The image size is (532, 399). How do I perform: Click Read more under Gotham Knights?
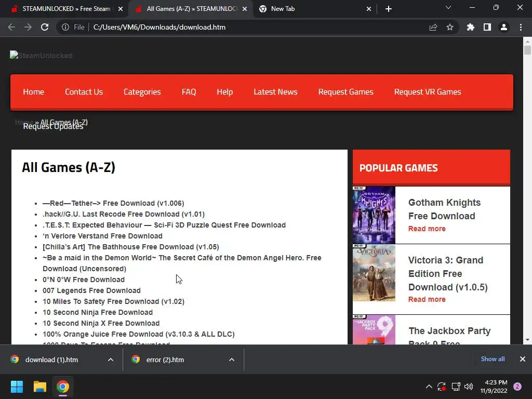click(427, 229)
